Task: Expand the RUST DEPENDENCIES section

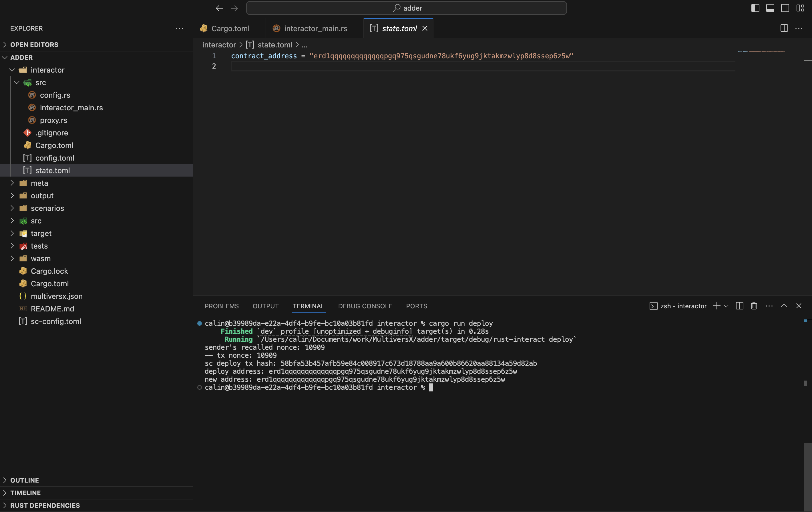Action: 96,505
